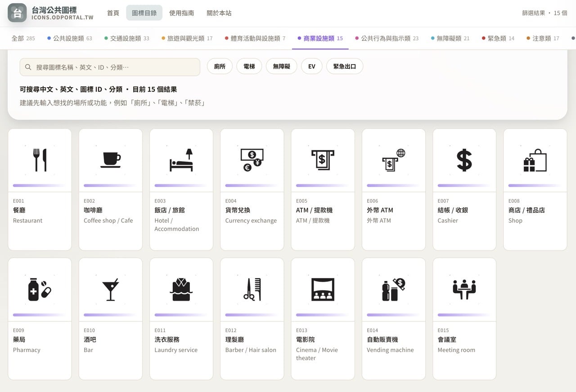Open the Pharmacy 藥局 icon
This screenshot has width=576, height=392.
(x=40, y=289)
